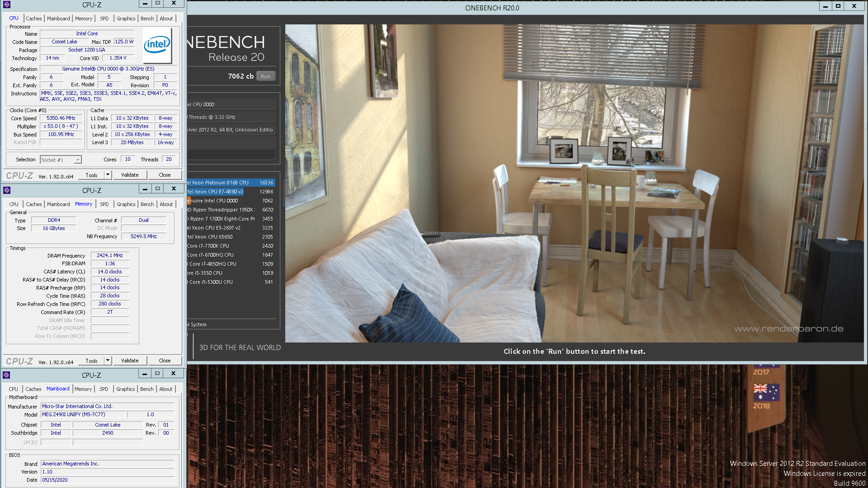
Task: Select Core i5-5300U ranking row
Action: point(231,282)
